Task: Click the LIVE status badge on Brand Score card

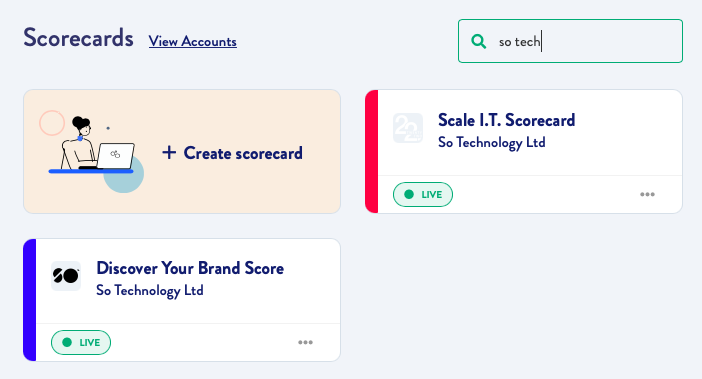Action: click(x=81, y=342)
